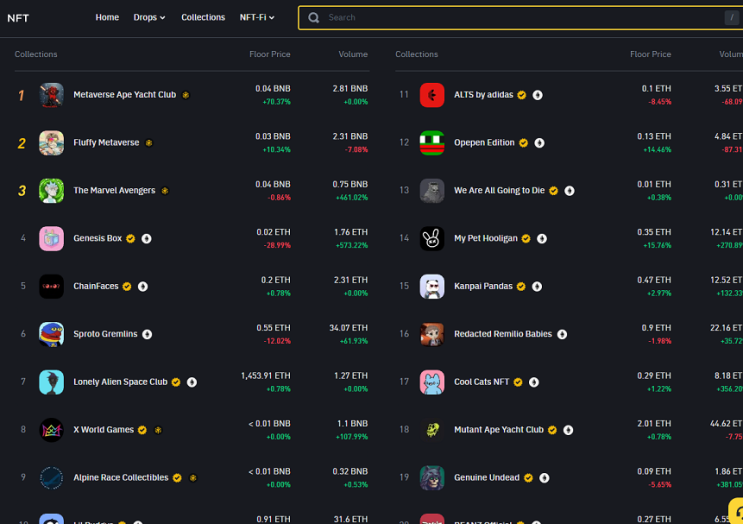Viewport: 743px width, 524px height.
Task: Expand the NFT-Fi dropdown menu
Action: click(257, 18)
